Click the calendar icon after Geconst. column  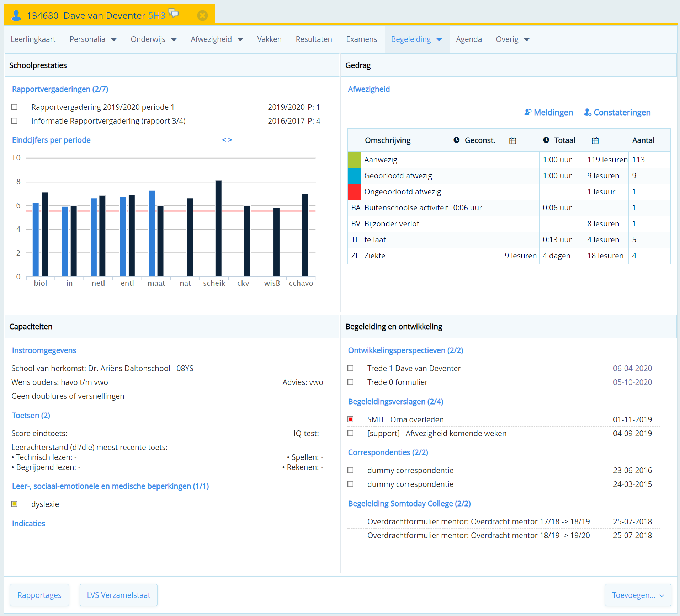(x=512, y=140)
